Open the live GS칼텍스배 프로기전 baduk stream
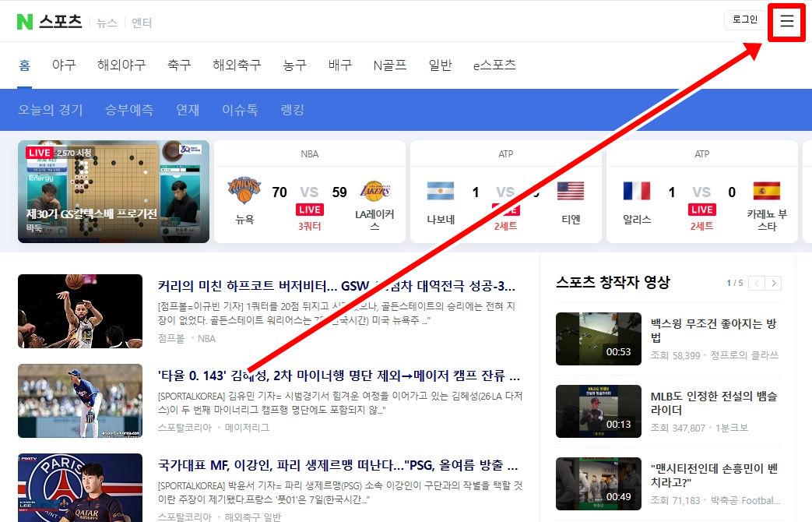This screenshot has height=522, width=812. (x=114, y=192)
